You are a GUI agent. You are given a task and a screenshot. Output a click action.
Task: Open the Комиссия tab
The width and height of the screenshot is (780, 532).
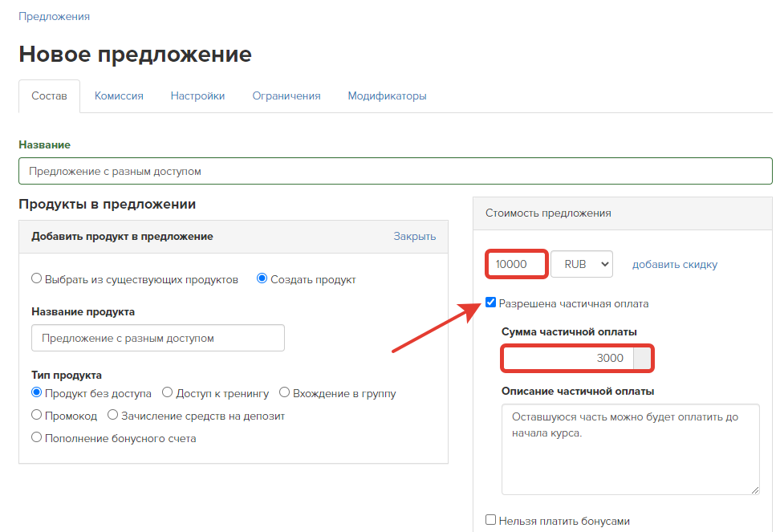tap(119, 96)
